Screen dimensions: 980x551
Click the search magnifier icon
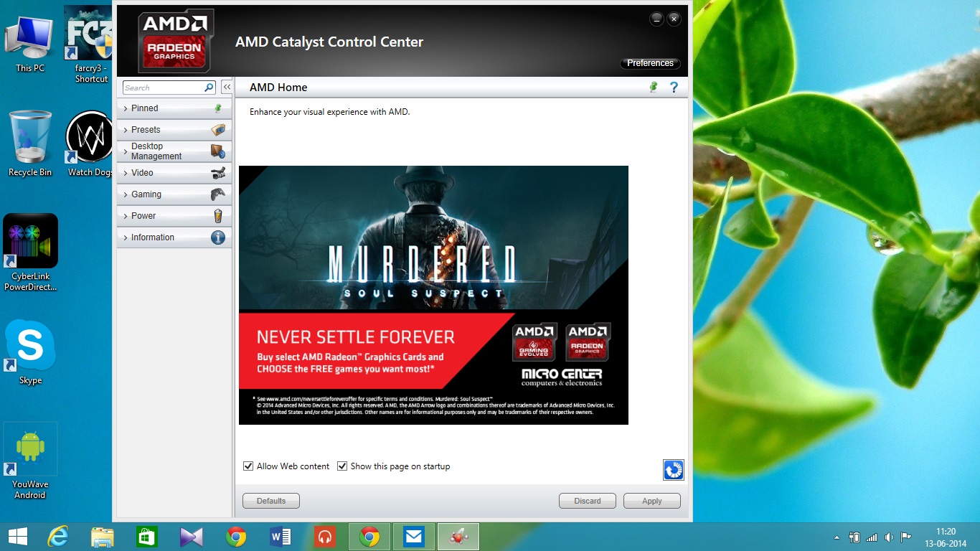coord(209,88)
